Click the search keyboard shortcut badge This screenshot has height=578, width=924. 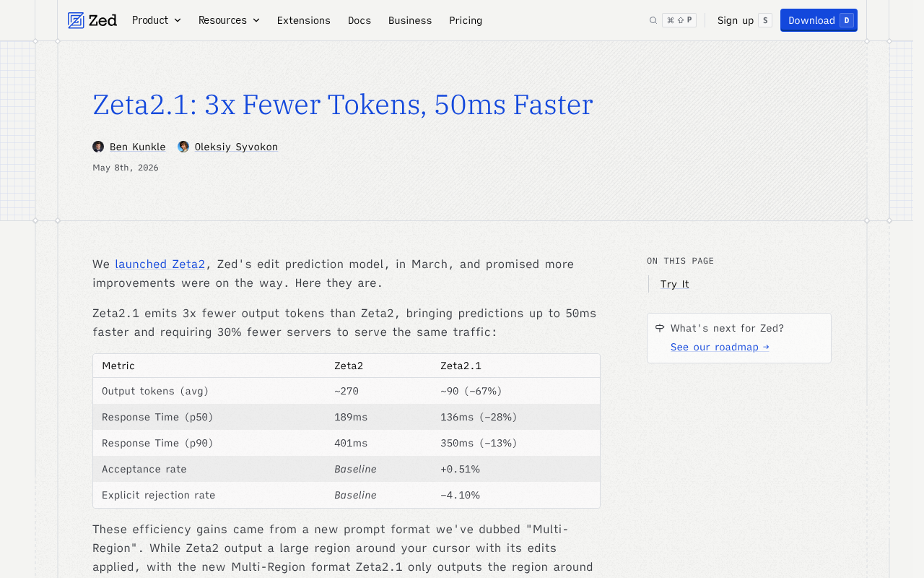pyautogui.click(x=679, y=20)
